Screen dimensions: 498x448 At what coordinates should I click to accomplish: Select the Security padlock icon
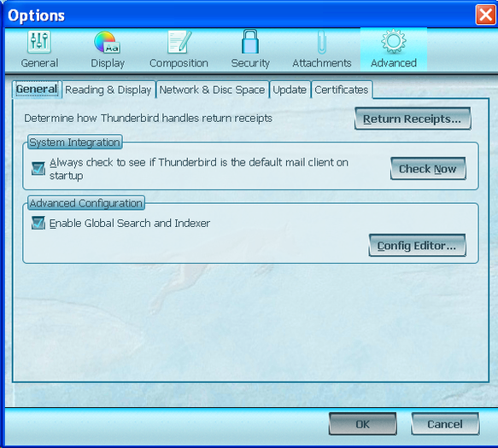coord(250,42)
